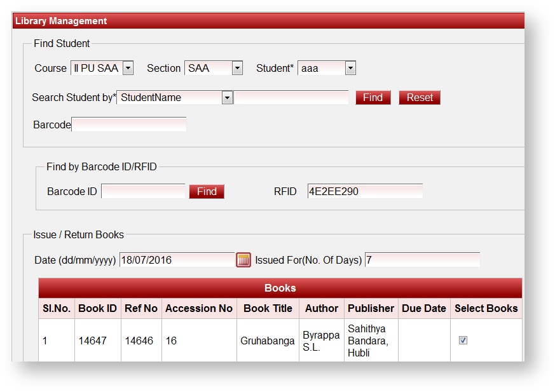Select the Gruhabanga book title cell
The height and width of the screenshot is (392, 555).
(268, 341)
